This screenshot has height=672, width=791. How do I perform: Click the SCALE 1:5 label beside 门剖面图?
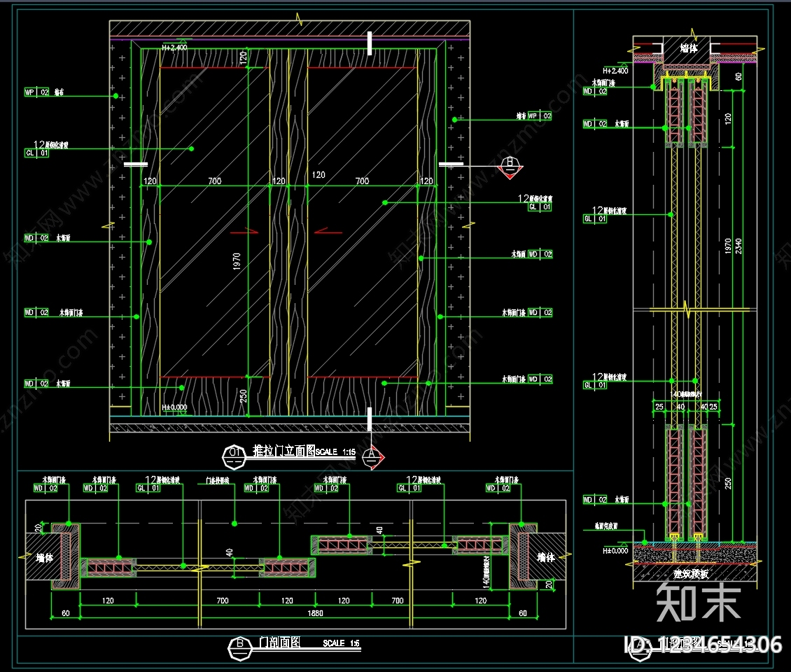tap(341, 643)
